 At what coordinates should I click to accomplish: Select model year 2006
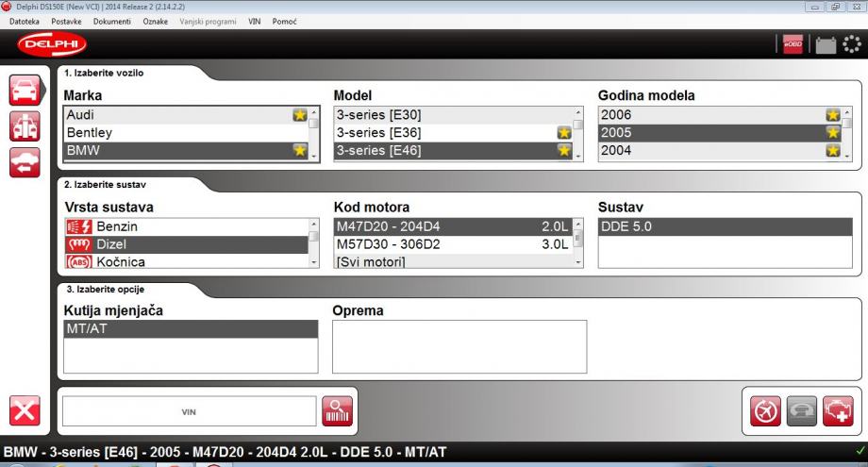(720, 115)
